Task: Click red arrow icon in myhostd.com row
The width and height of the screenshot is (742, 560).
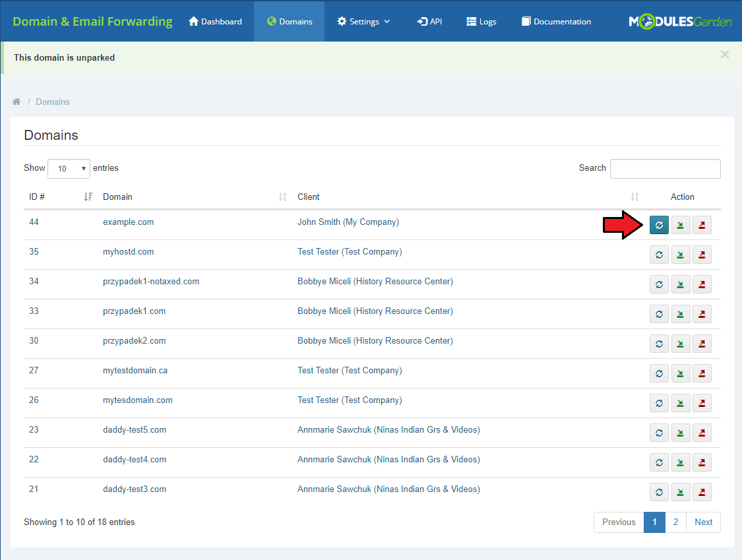Action: point(702,255)
